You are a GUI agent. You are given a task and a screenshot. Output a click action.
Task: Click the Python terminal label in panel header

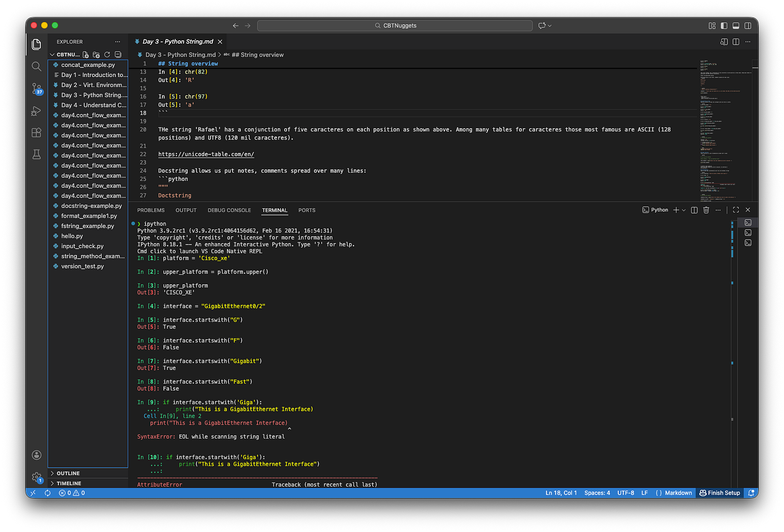click(x=655, y=210)
